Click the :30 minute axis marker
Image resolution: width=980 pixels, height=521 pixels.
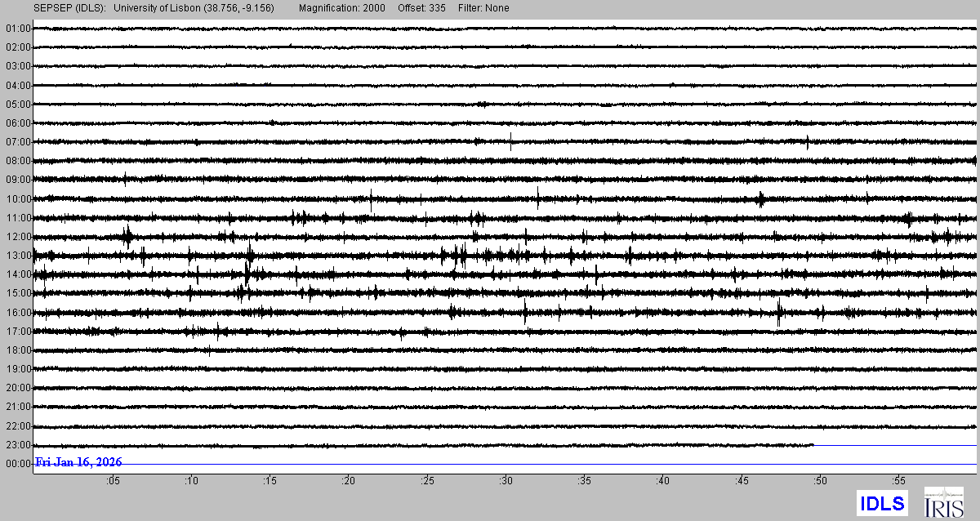pyautogui.click(x=506, y=482)
